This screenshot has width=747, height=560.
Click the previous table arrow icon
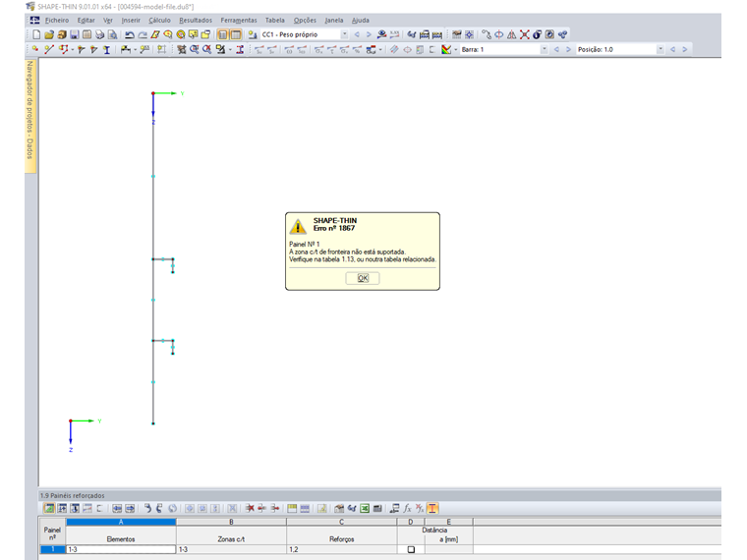click(x=117, y=509)
